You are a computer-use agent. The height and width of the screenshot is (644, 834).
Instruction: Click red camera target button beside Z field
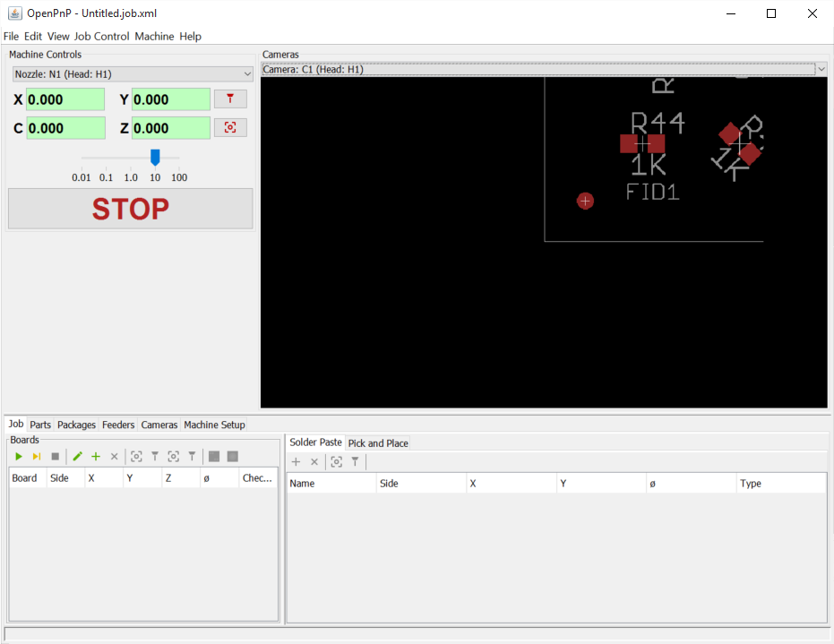point(230,128)
